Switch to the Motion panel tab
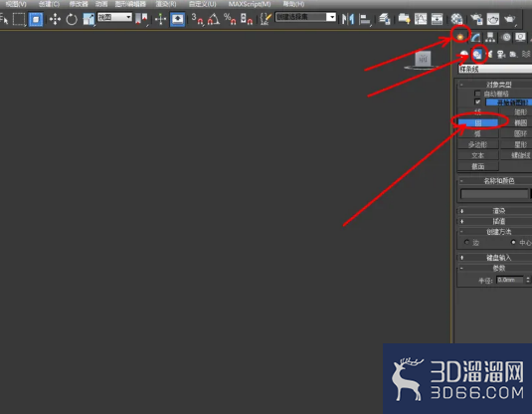 coord(506,37)
